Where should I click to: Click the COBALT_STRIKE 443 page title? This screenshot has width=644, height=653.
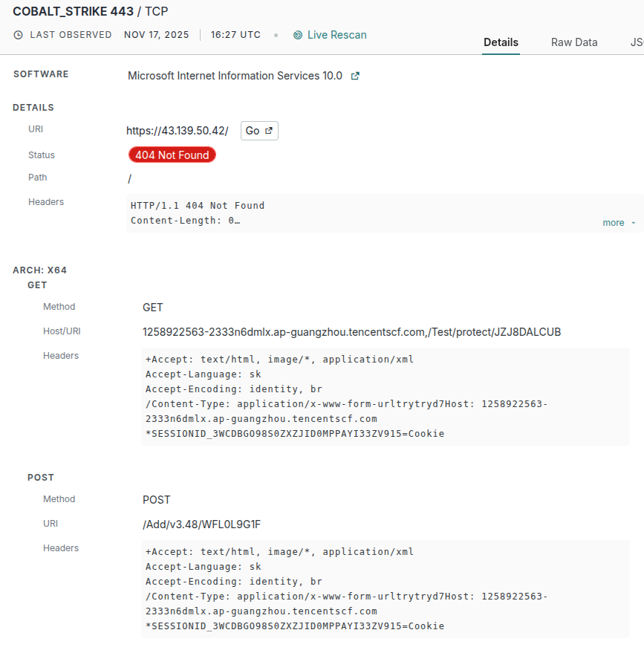pyautogui.click(x=74, y=11)
